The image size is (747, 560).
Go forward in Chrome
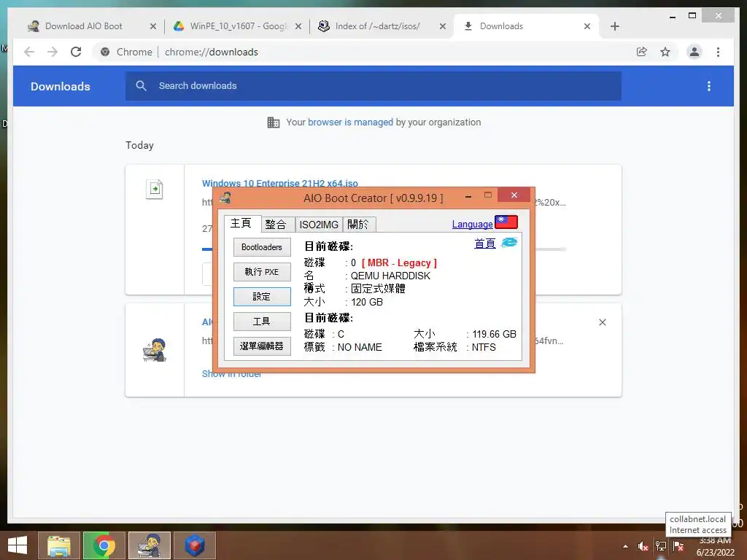pyautogui.click(x=53, y=52)
